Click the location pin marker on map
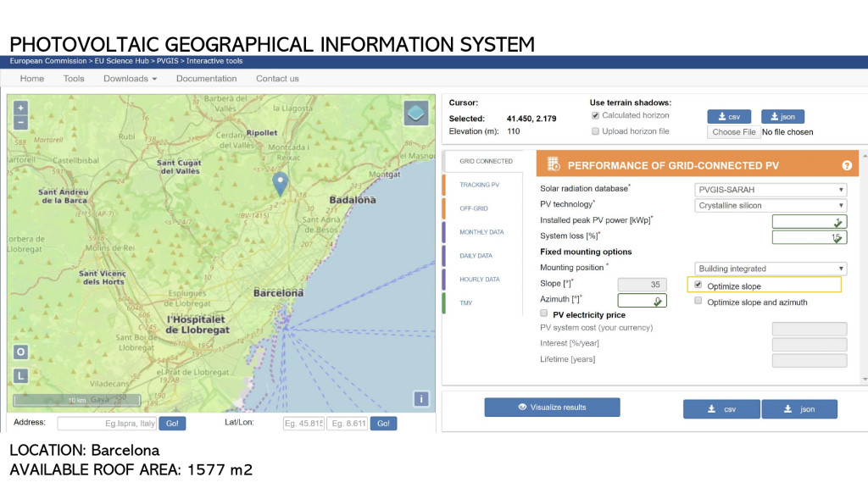This screenshot has height=488, width=868. 280,181
